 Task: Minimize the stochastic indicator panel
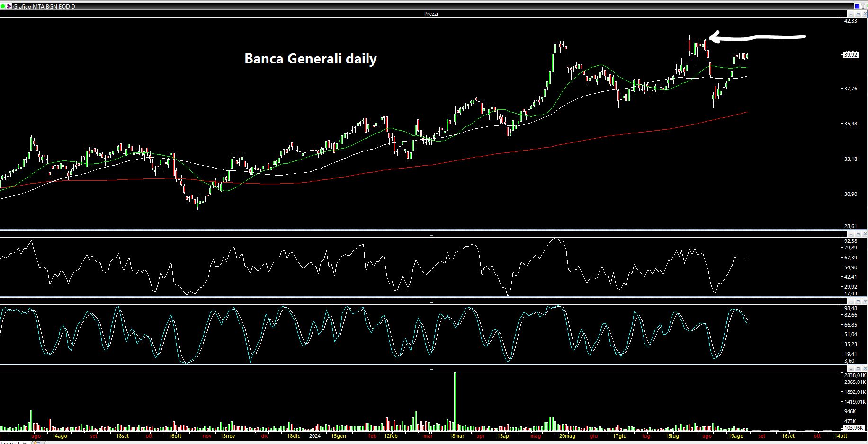pyautogui.click(x=851, y=301)
